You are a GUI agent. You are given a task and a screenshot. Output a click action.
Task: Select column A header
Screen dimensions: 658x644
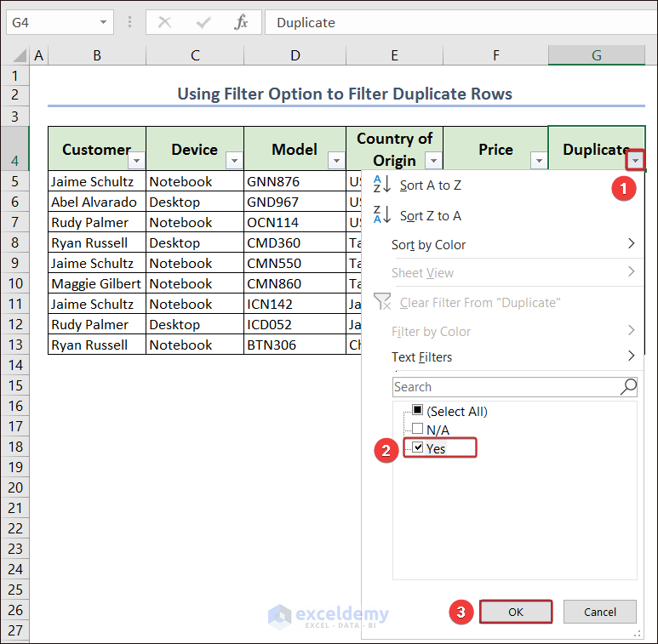point(38,55)
